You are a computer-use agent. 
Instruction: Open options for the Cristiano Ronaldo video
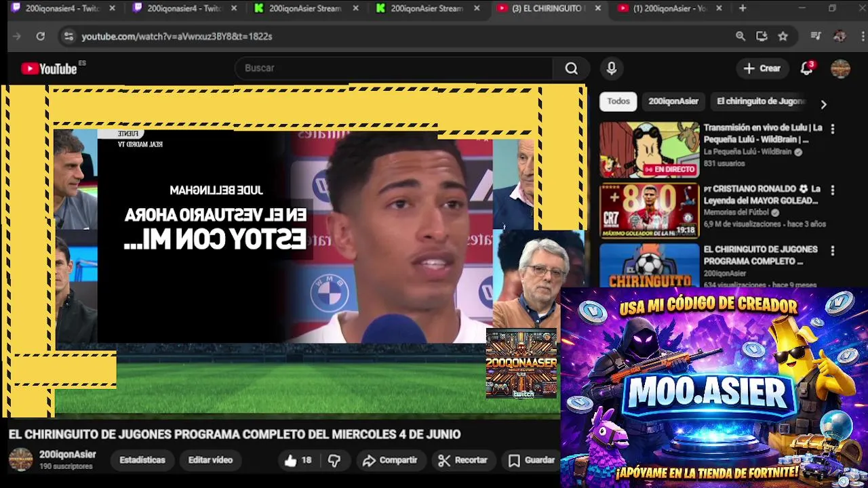pyautogui.click(x=833, y=190)
